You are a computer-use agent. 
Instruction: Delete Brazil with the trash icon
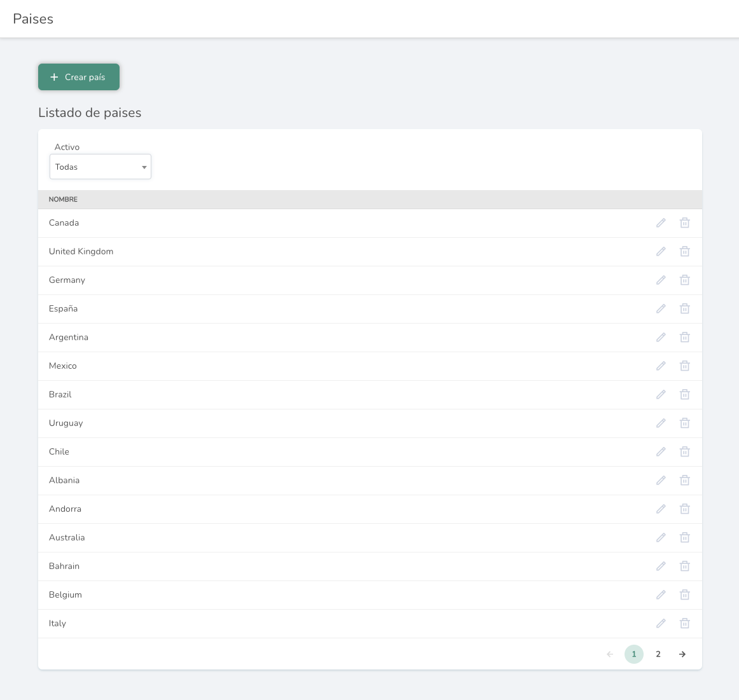685,394
